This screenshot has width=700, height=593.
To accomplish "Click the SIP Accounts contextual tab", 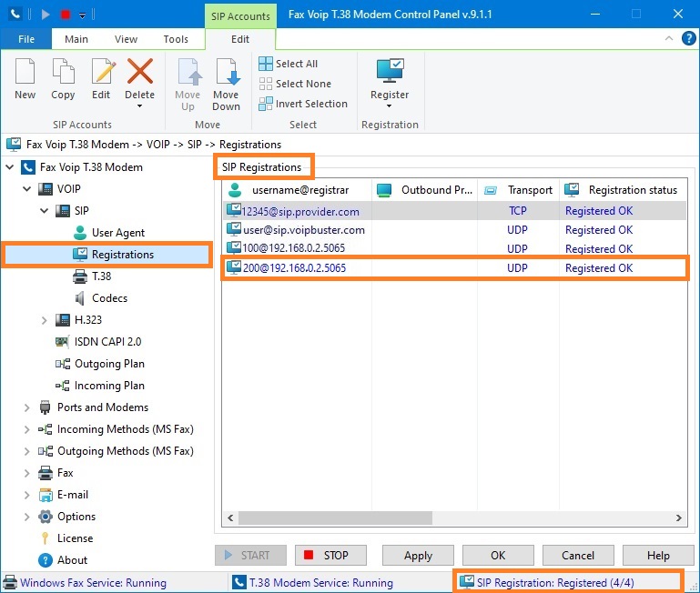I will pos(240,16).
